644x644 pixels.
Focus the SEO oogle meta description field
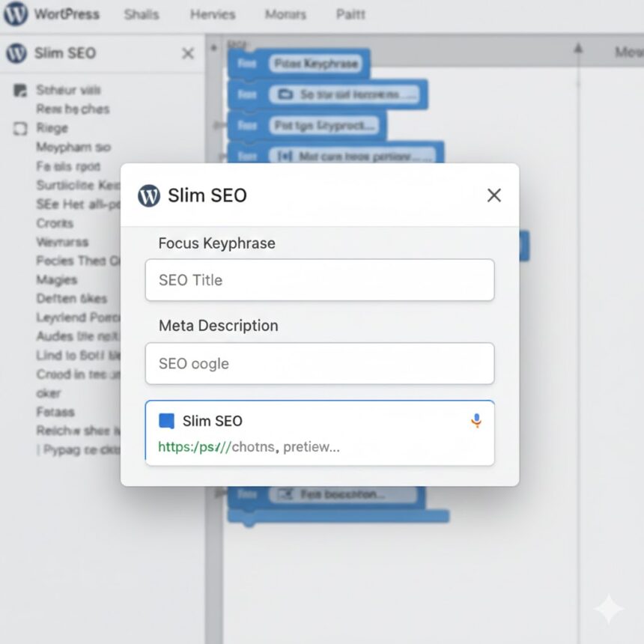(x=319, y=364)
